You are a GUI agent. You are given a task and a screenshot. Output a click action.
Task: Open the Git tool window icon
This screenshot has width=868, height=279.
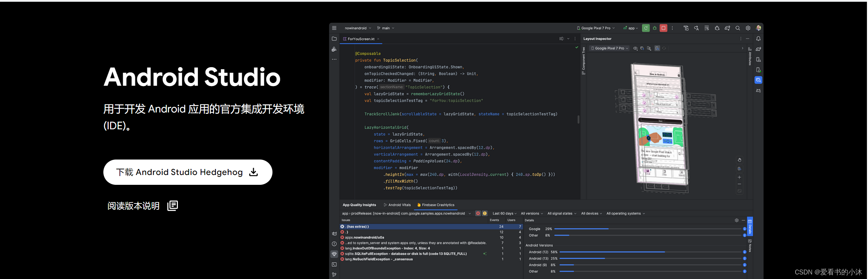click(x=334, y=275)
